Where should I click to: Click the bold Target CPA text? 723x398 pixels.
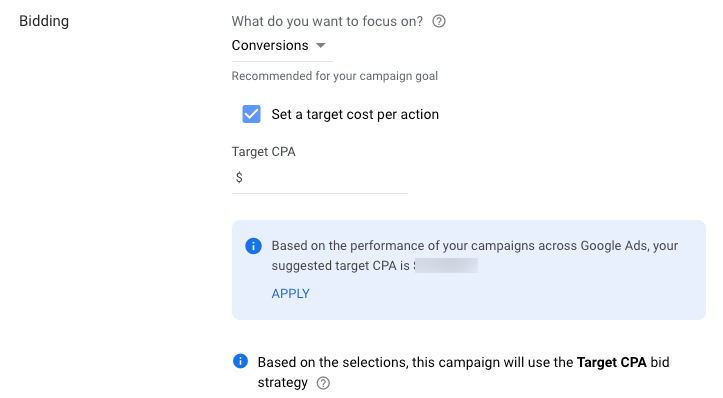611,362
